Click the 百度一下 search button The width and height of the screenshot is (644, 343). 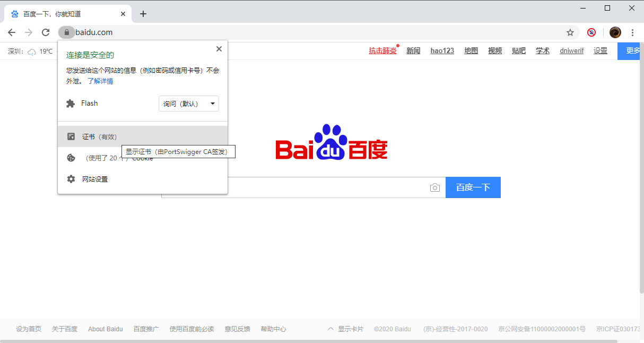coord(473,187)
